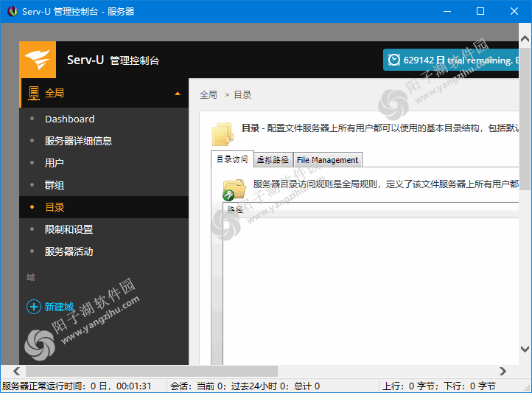Click the trial remaining clock icon
Image resolution: width=532 pixels, height=393 pixels.
coord(394,60)
